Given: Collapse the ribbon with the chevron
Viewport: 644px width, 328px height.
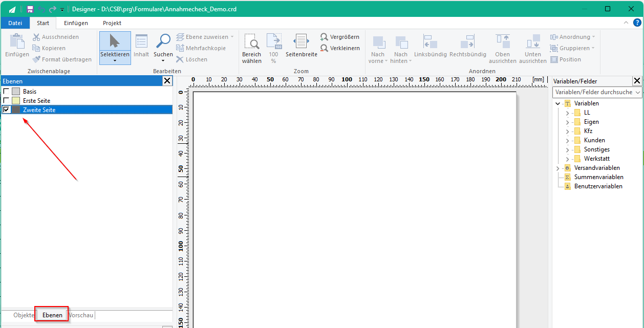Looking at the screenshot, I should point(626,23).
